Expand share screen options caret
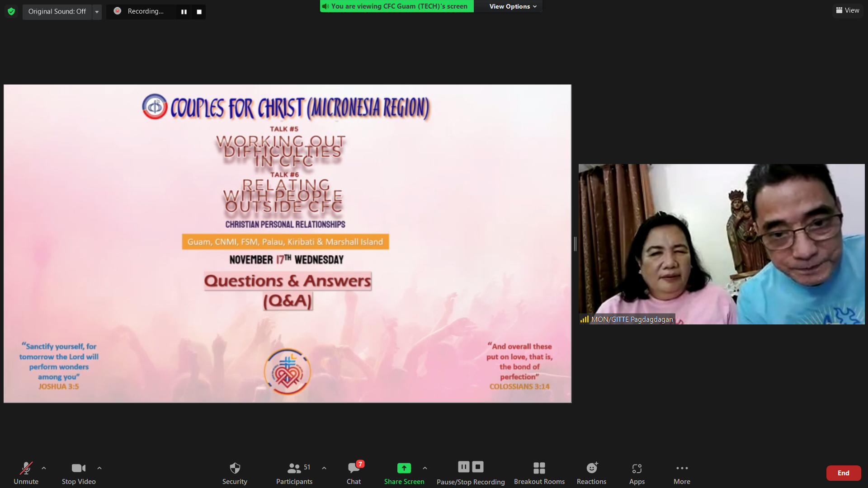The height and width of the screenshot is (488, 868). 425,468
